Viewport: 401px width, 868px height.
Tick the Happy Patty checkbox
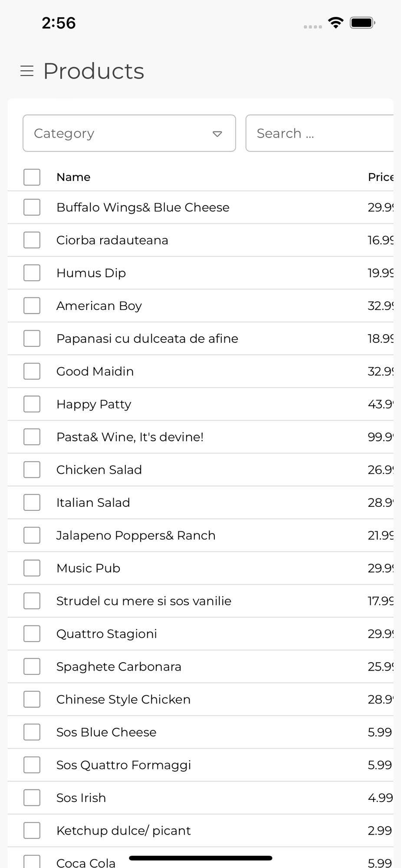click(x=32, y=404)
